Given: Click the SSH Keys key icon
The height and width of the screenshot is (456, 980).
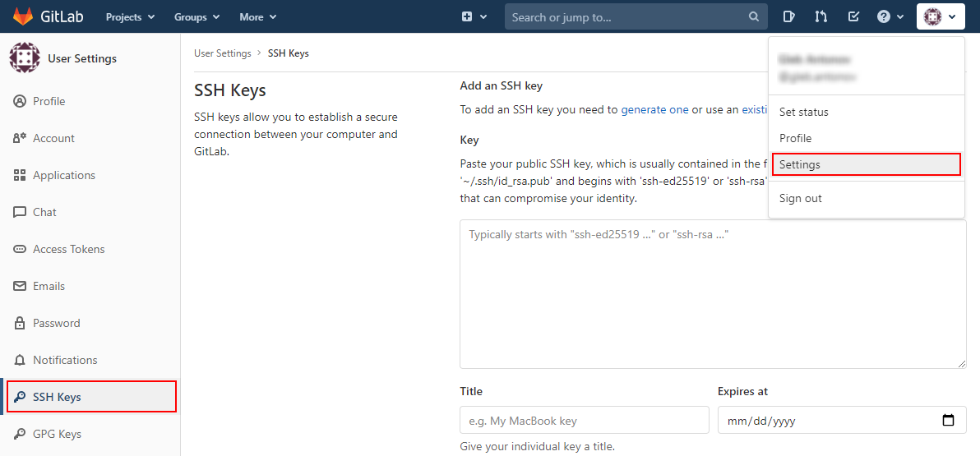Looking at the screenshot, I should tap(20, 397).
